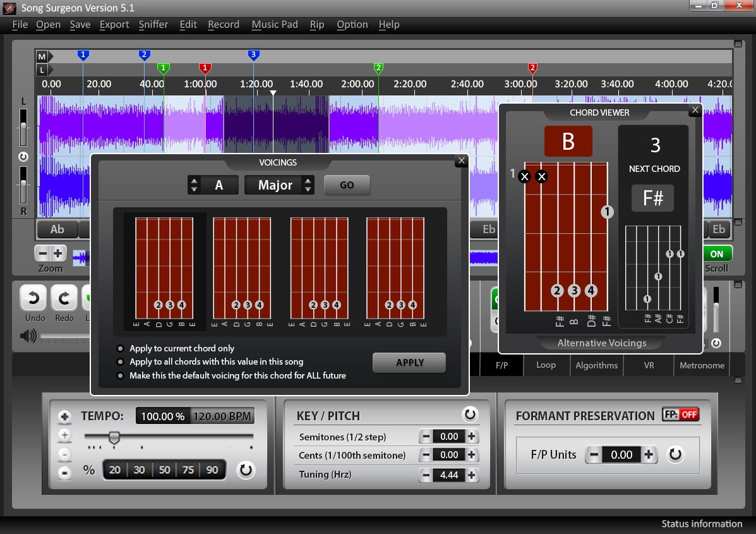Decrease Tuning (Hrz) with minus button
The width and height of the screenshot is (756, 534).
[426, 475]
